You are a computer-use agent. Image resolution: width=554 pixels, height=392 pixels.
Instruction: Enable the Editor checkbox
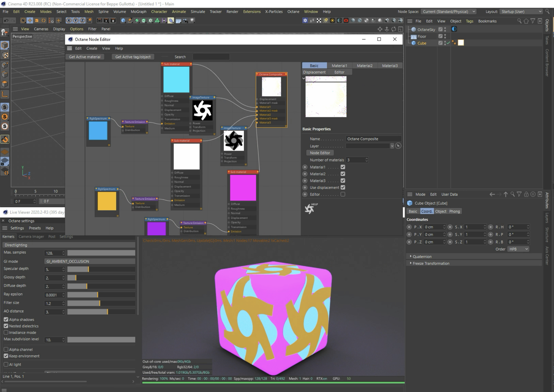(x=343, y=194)
